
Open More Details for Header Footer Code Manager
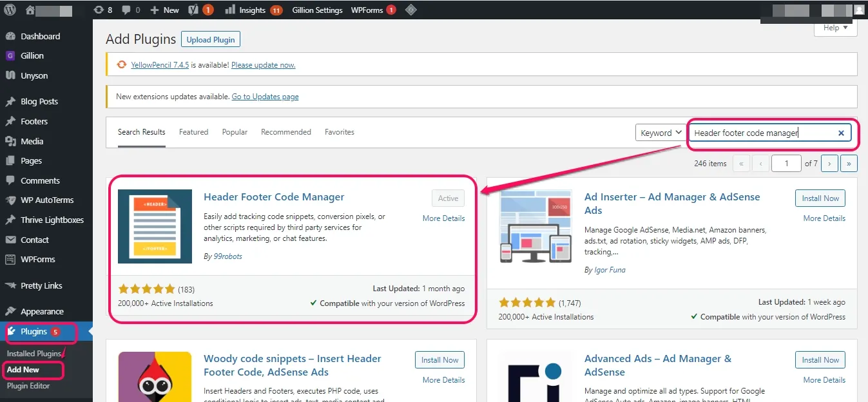pyautogui.click(x=443, y=218)
